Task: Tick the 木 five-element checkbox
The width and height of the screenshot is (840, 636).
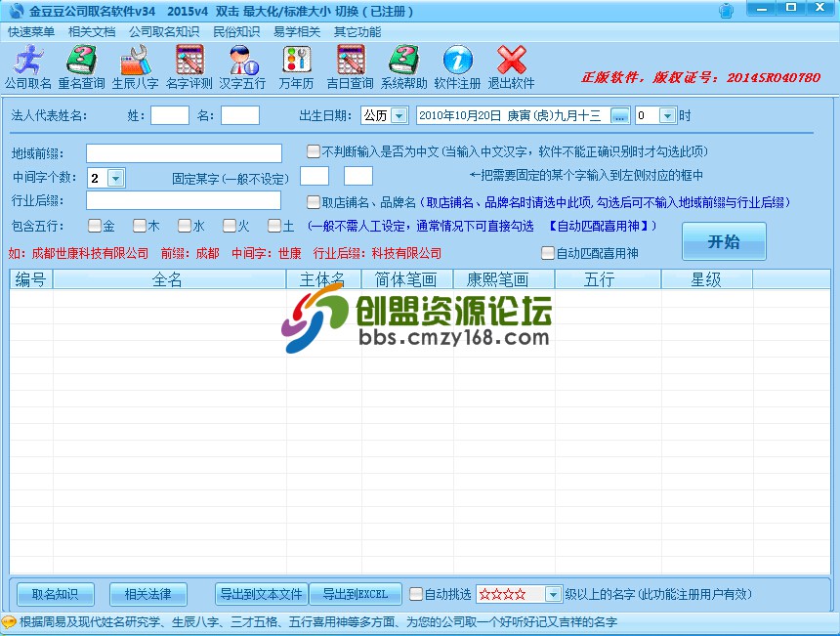Action: (x=140, y=226)
